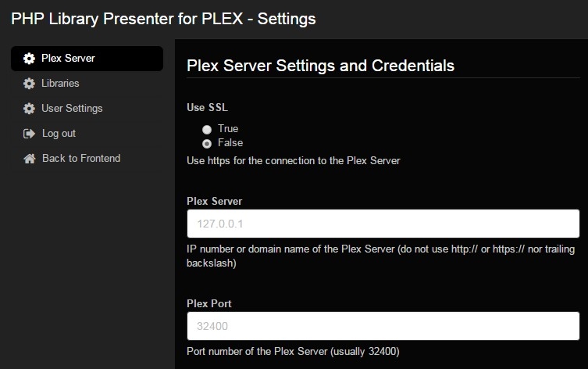Click the page title header text
This screenshot has width=588, height=369.
[x=163, y=19]
